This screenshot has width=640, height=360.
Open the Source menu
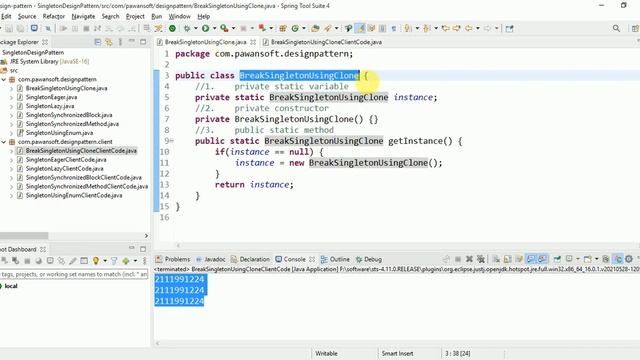(x=27, y=16)
